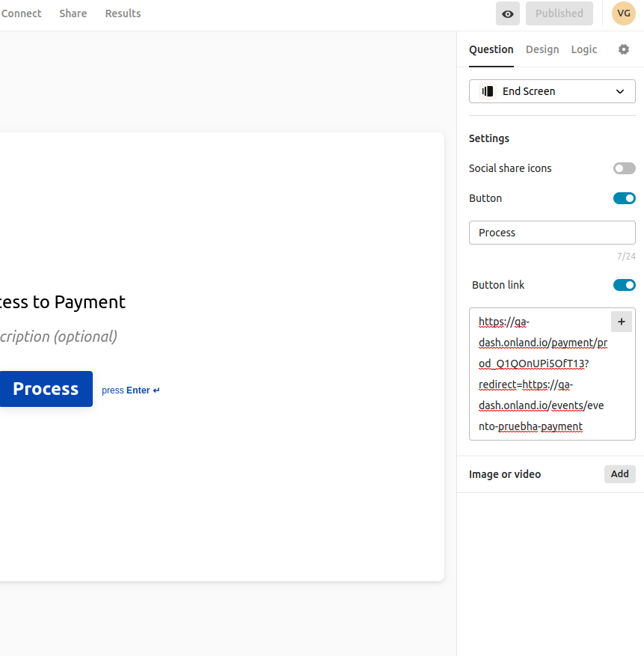Enable Social share icons toggle
This screenshot has width=644, height=656.
625,168
